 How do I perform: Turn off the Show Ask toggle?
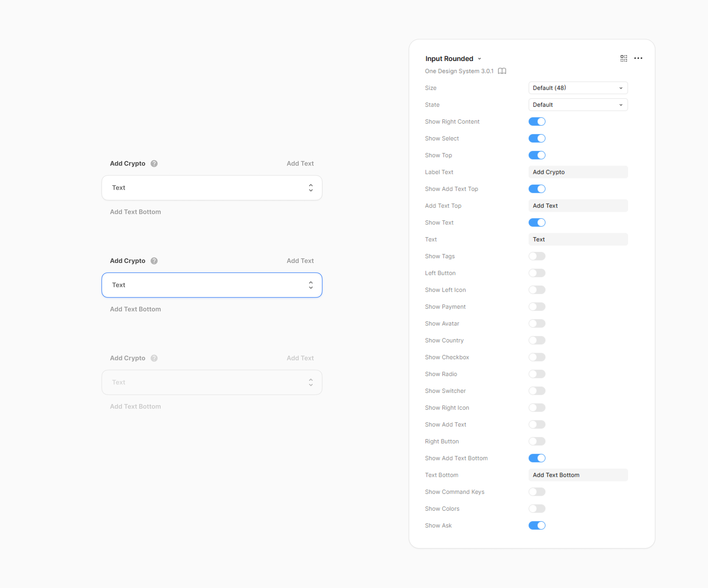[537, 525]
